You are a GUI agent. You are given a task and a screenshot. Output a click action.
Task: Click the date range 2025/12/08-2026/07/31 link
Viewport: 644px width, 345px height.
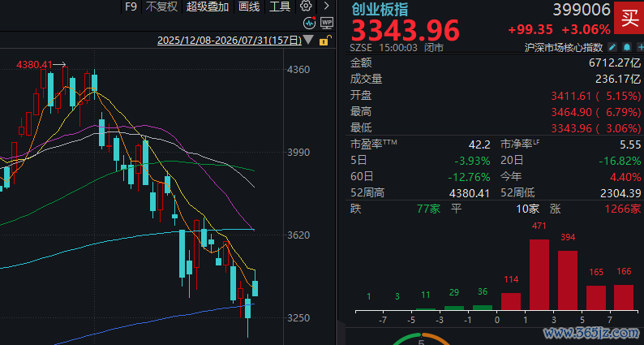[x=230, y=41]
